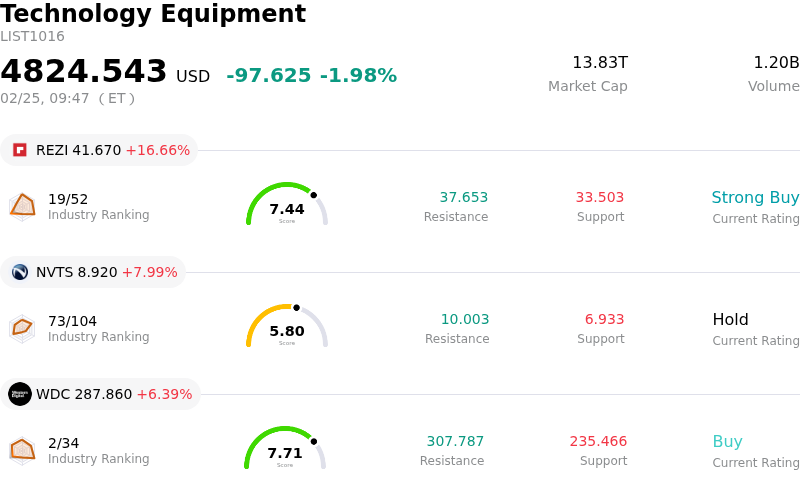Click the NVTS company logo icon
Image resolution: width=800 pixels, height=488 pixels.
(20, 272)
